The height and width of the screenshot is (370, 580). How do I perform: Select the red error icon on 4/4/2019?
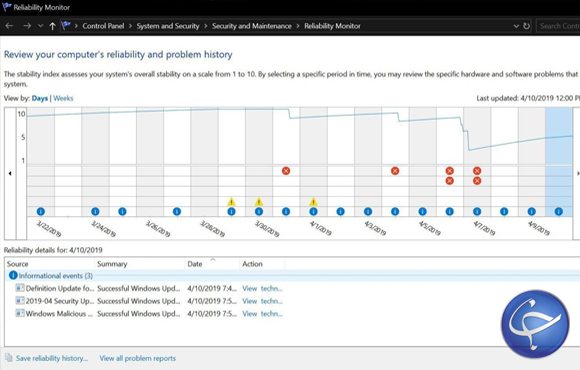[395, 171]
